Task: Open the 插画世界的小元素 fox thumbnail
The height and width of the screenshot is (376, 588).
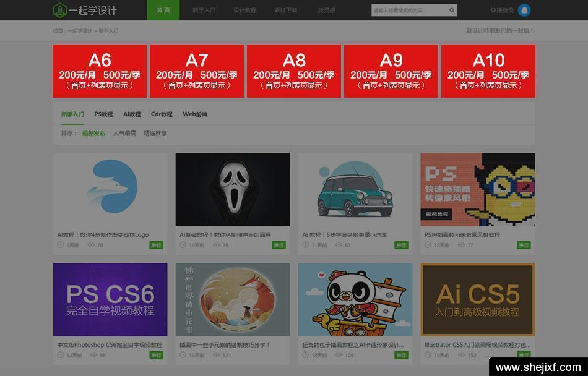Action: [233, 299]
